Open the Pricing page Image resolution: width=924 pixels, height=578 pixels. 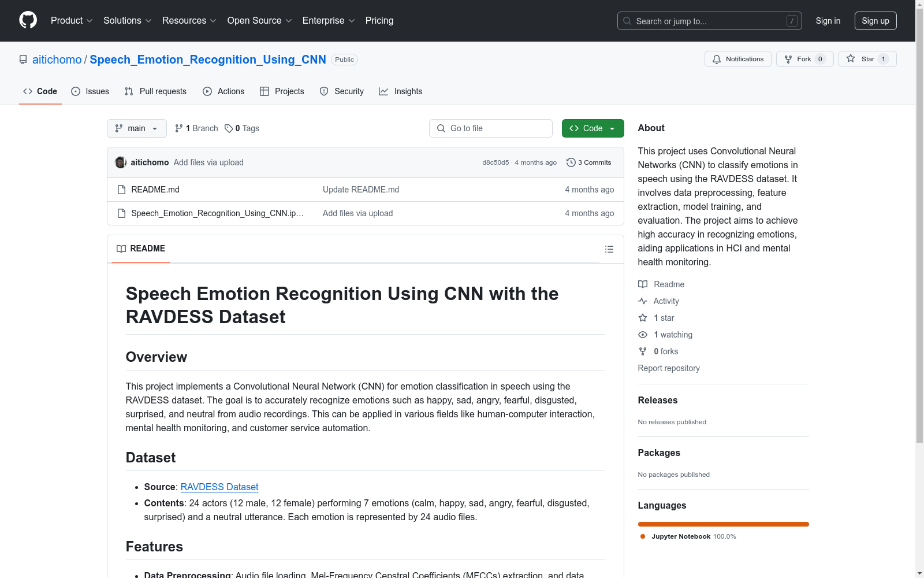pos(379,20)
